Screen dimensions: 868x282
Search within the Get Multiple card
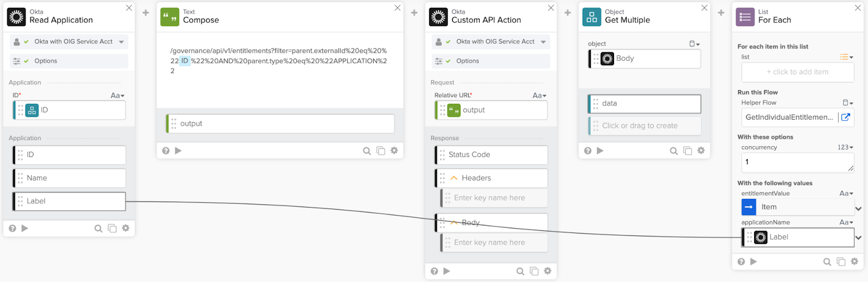(x=674, y=151)
